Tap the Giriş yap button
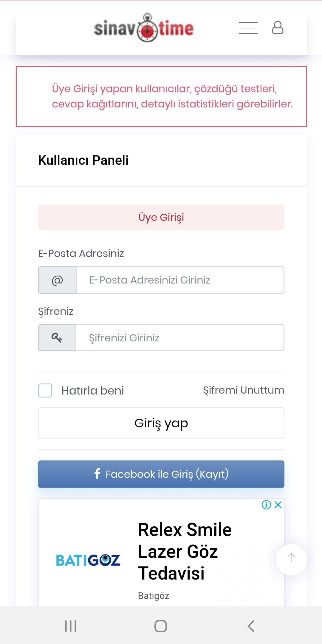This screenshot has width=322, height=644. coord(161,423)
